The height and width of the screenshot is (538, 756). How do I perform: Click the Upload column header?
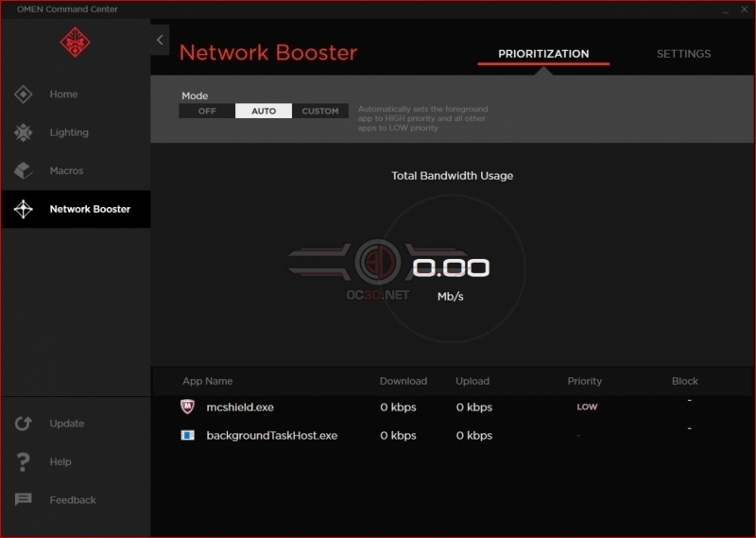pyautogui.click(x=472, y=381)
